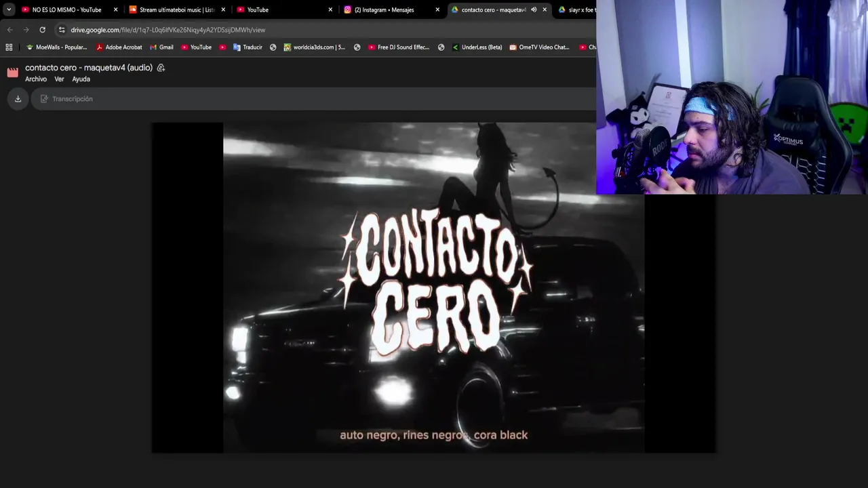
Task: Click the webcam overlay in the corner
Action: (x=732, y=97)
